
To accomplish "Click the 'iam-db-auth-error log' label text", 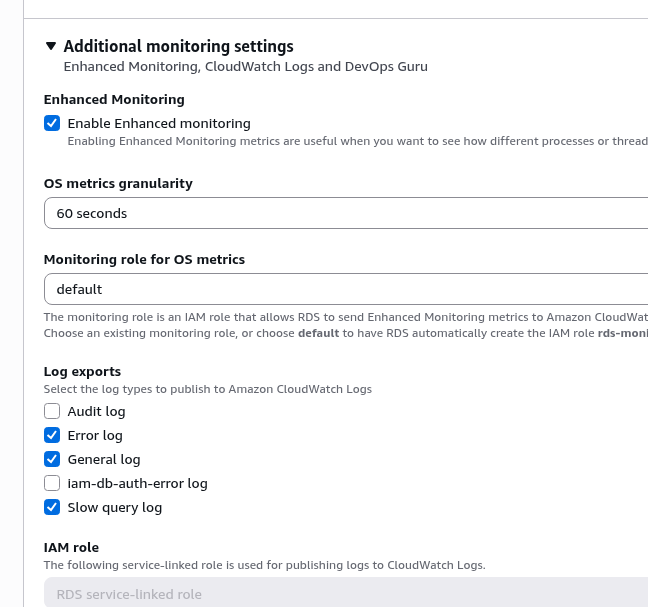I will 137,483.
